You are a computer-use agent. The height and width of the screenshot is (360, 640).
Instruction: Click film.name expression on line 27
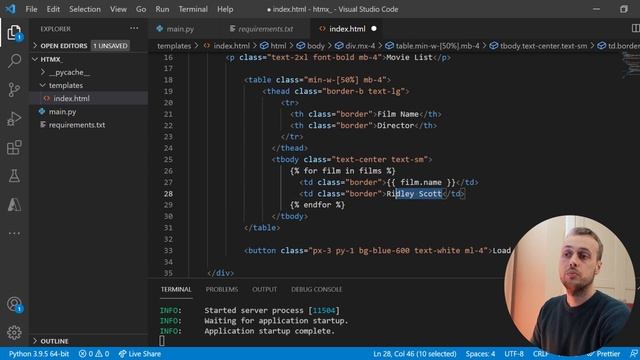tap(421, 182)
